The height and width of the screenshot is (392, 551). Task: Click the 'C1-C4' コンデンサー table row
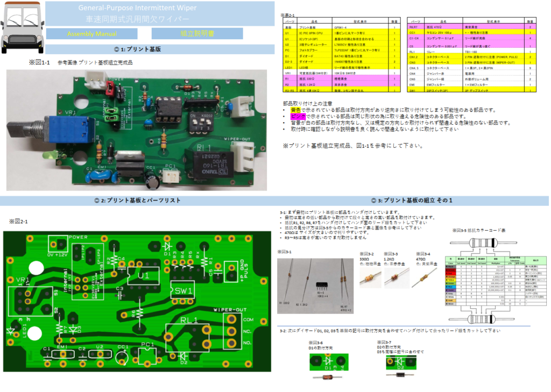click(471, 38)
